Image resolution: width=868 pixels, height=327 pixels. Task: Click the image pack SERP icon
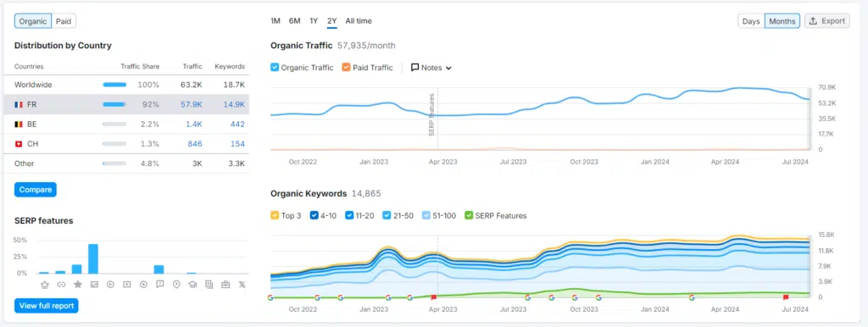94,285
